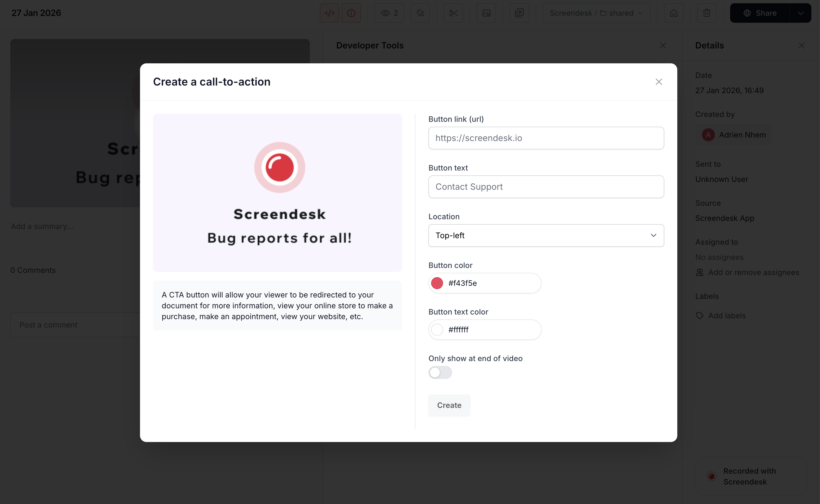Click the click-tracking cursor icon
This screenshot has width=820, height=504.
point(420,13)
